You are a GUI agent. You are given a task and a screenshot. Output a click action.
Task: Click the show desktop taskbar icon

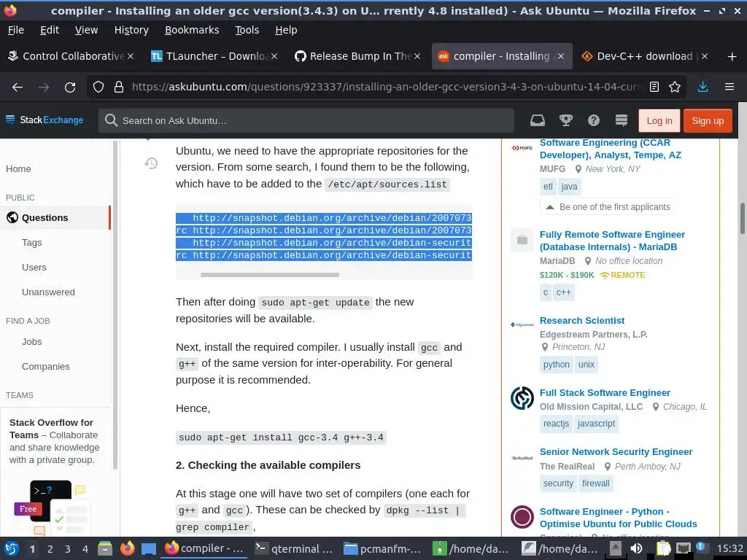(x=149, y=548)
